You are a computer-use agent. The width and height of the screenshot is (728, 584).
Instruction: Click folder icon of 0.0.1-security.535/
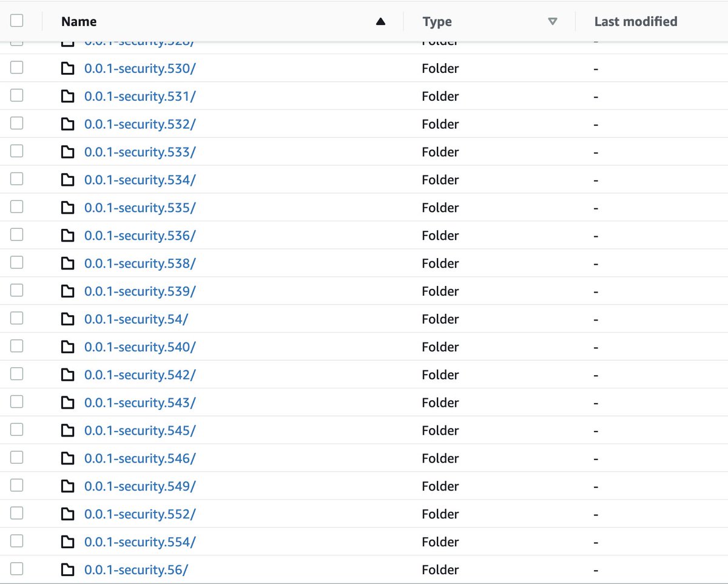click(x=68, y=208)
